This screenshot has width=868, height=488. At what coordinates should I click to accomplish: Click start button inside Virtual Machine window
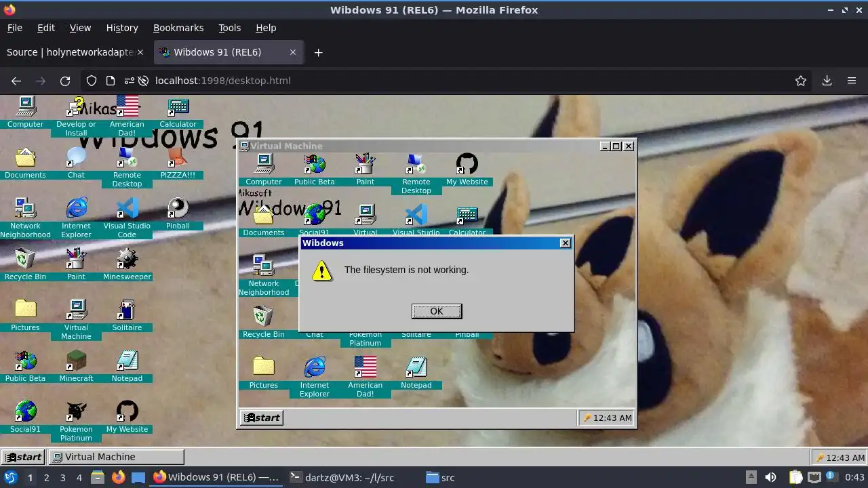tap(262, 418)
